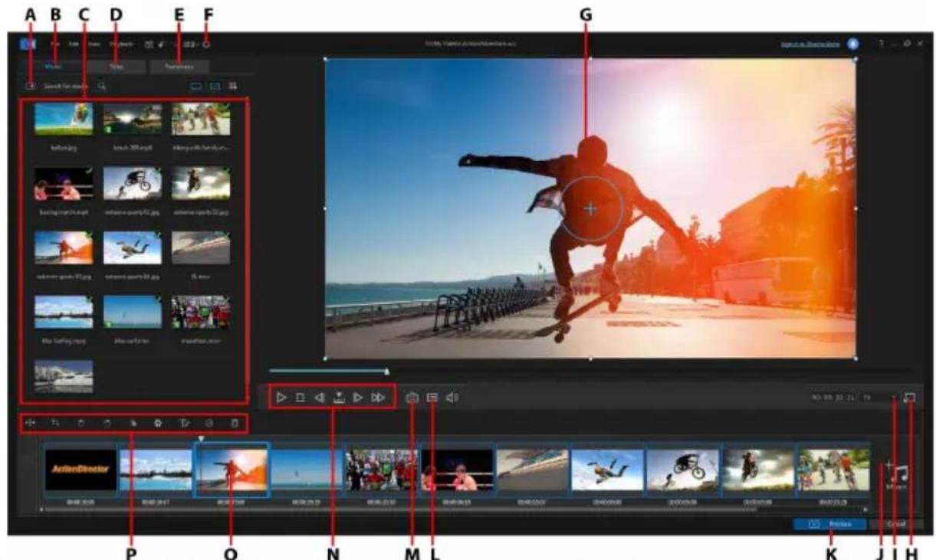
Task: Open the preview quality settings icon
Action: (432, 398)
